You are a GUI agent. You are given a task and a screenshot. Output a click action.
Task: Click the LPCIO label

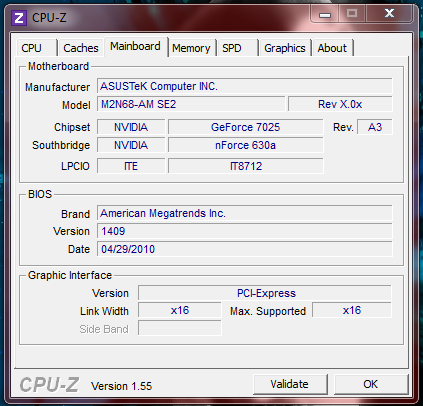coord(75,166)
